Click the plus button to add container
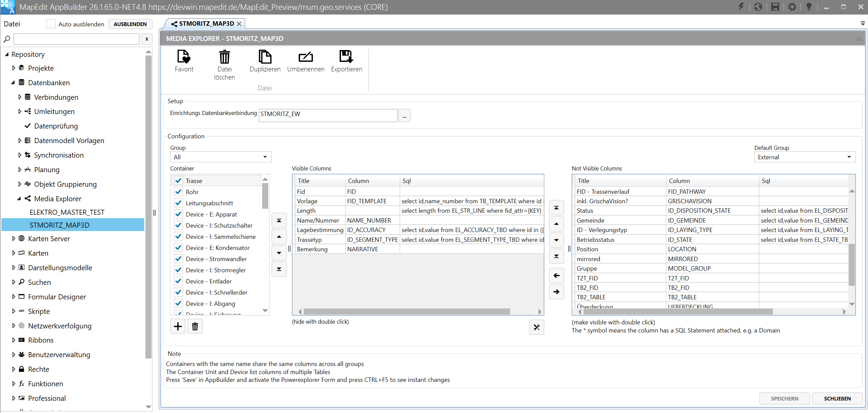 point(178,326)
